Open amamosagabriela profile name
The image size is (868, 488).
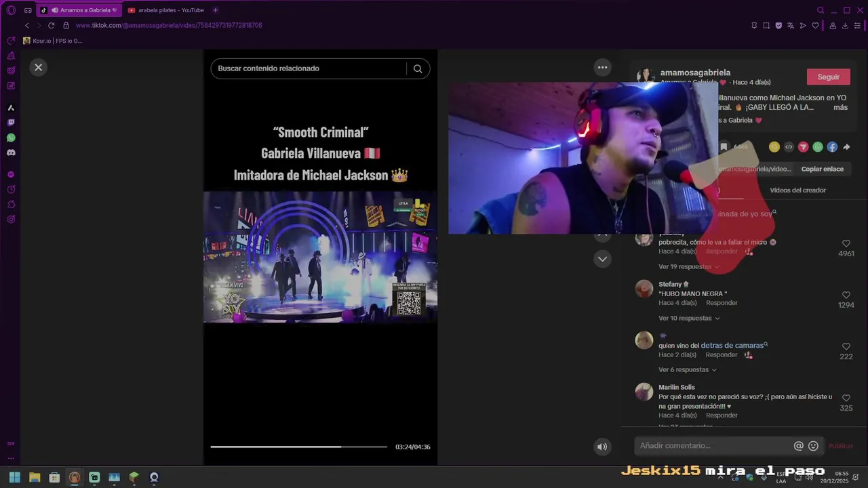coord(695,73)
